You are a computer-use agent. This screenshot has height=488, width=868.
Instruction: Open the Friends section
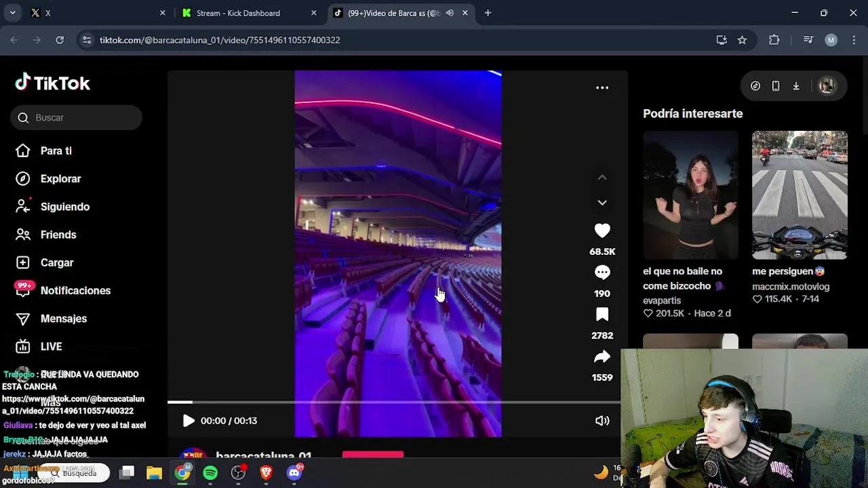[46, 235]
